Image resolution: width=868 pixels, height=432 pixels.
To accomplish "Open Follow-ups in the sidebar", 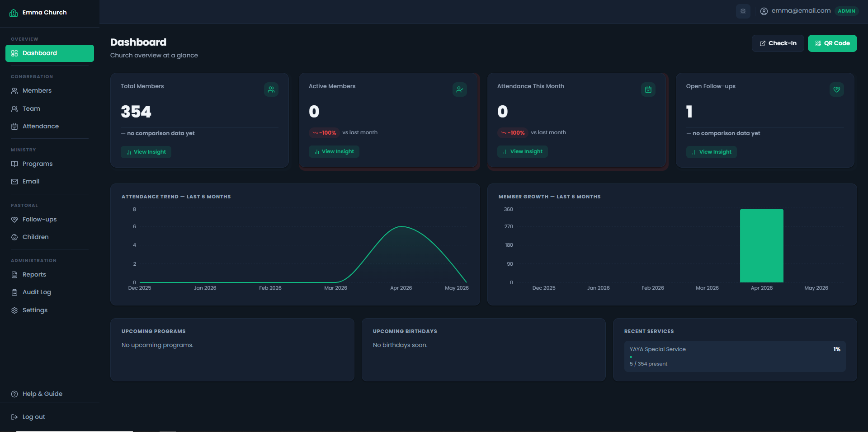I will point(50,220).
